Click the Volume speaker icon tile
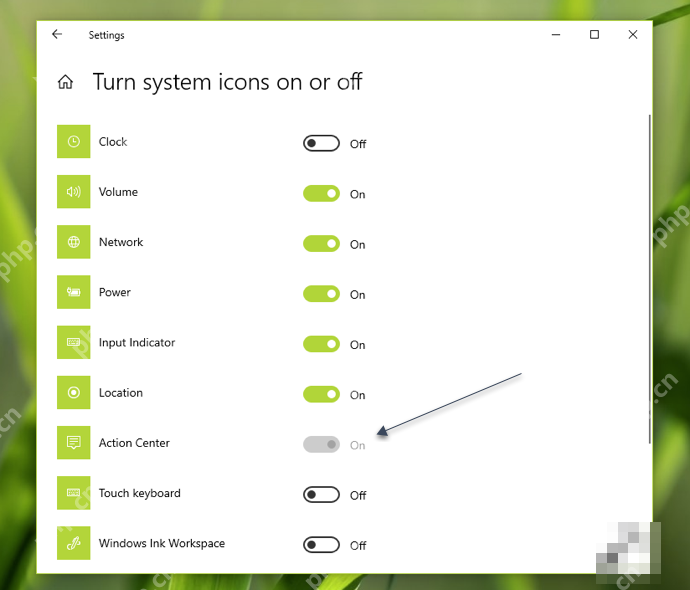 tap(73, 191)
